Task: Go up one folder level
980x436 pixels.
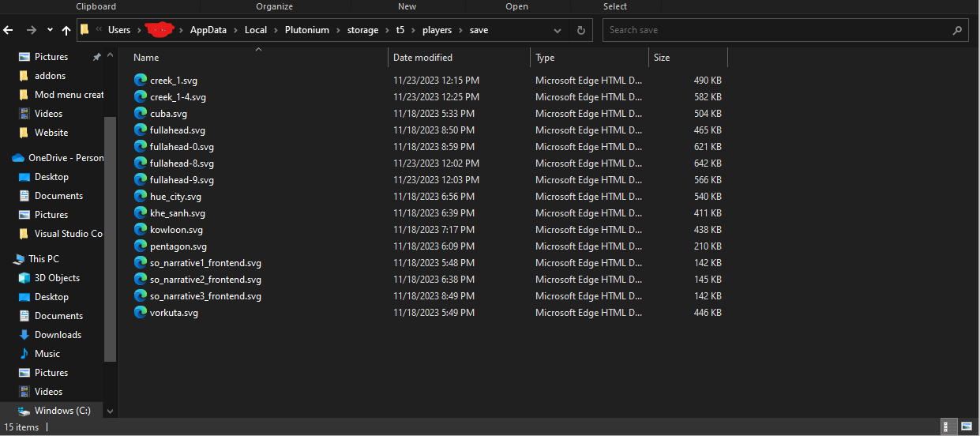Action: [66, 30]
